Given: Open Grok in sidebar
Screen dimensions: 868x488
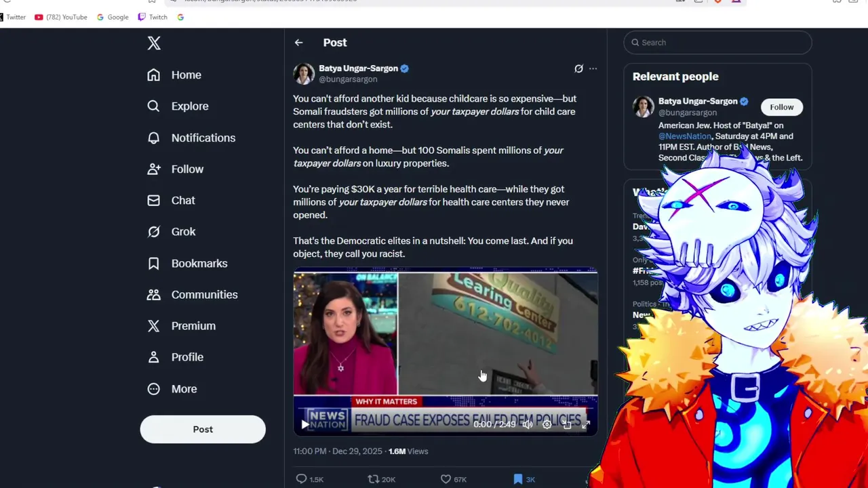Looking at the screenshot, I should 171,232.
